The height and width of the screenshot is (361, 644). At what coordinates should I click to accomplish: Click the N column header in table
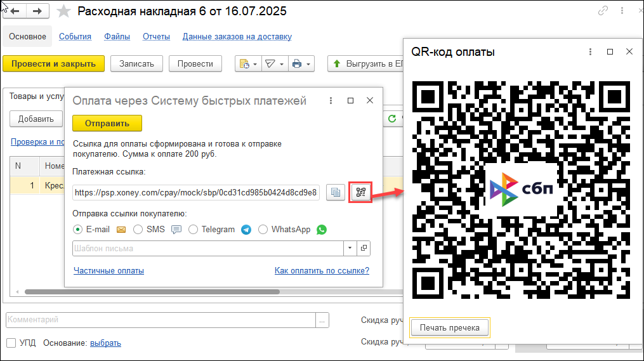tap(25, 166)
